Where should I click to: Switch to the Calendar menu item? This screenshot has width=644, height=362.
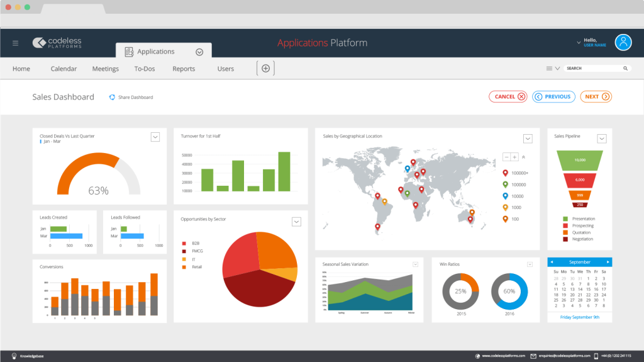coord(64,69)
